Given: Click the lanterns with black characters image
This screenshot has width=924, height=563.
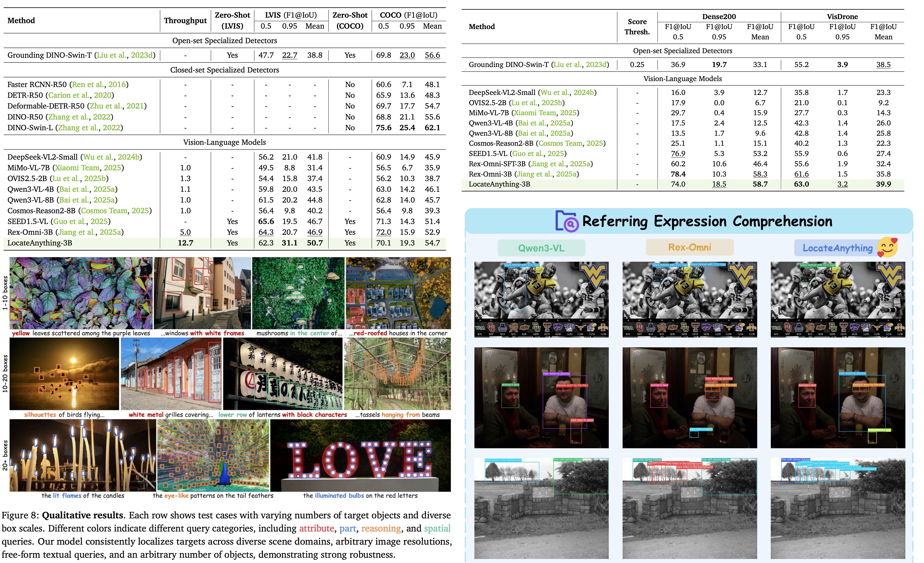Looking at the screenshot, I should click(x=283, y=374).
